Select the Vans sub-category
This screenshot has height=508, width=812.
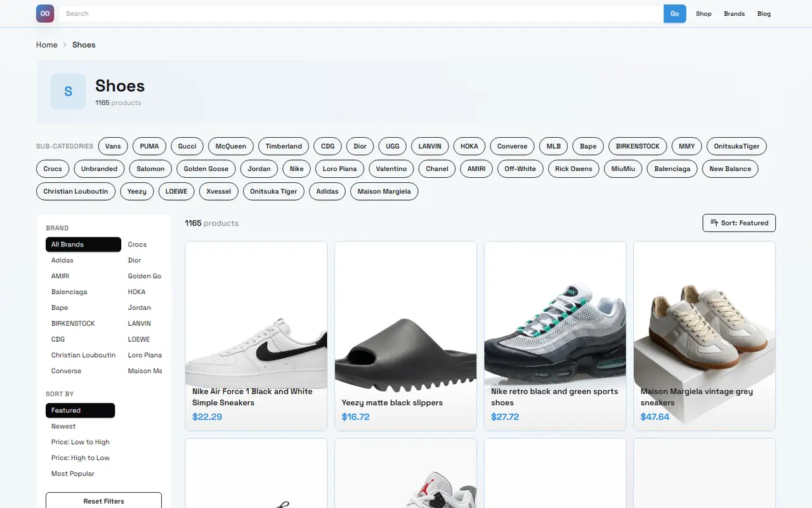[113, 146]
